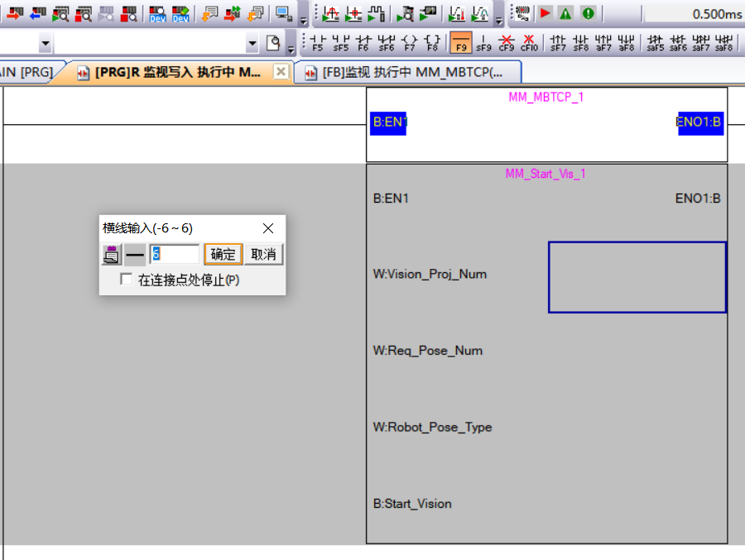Check the stop at connection point checkbox
The width and height of the screenshot is (745, 560).
127,280
